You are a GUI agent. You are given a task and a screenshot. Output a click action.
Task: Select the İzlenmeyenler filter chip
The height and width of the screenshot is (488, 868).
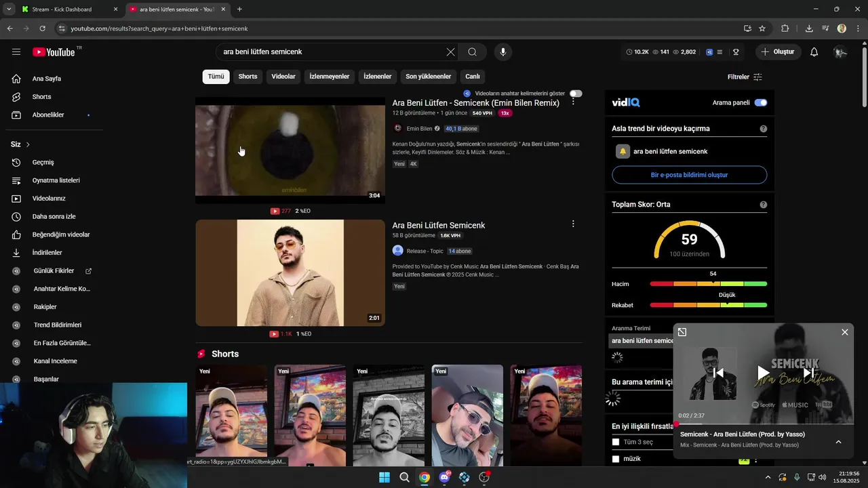(330, 77)
